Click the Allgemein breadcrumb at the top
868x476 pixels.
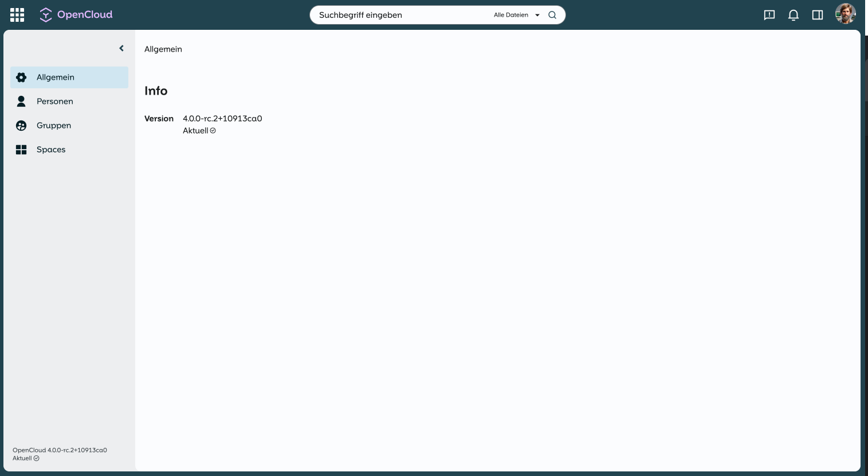point(163,49)
